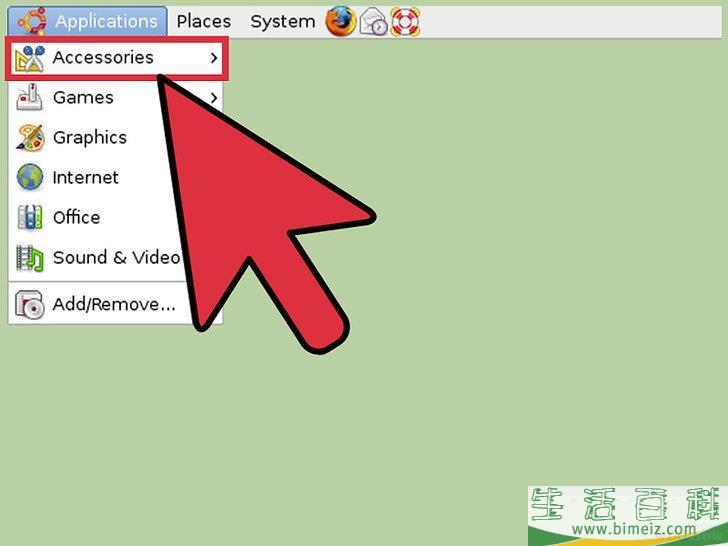Click the joystick icon beside Games
This screenshot has height=546, width=728.
(x=30, y=98)
